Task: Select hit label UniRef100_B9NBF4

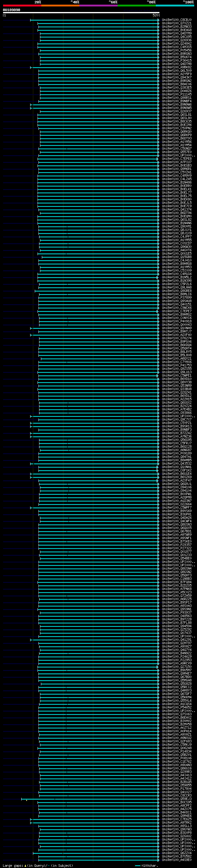Action: pos(177,101)
